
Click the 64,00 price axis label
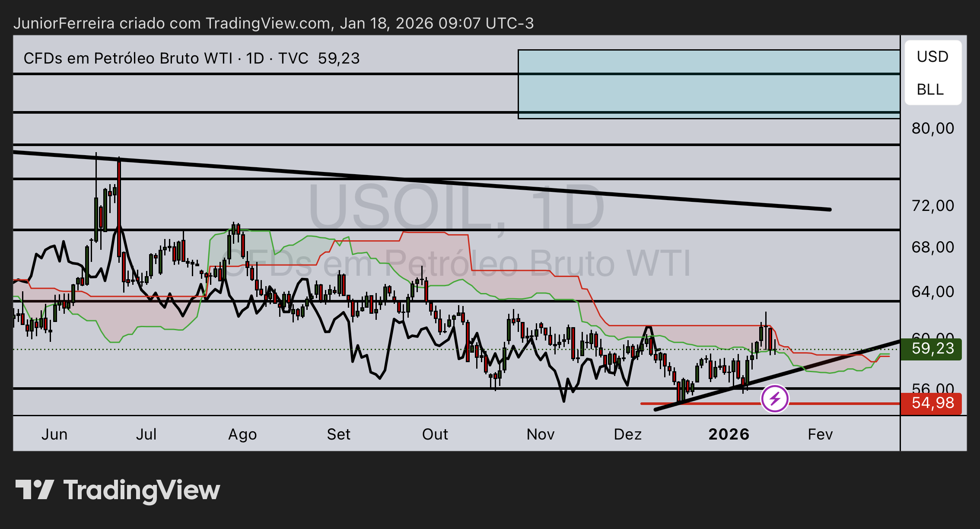coord(933,292)
